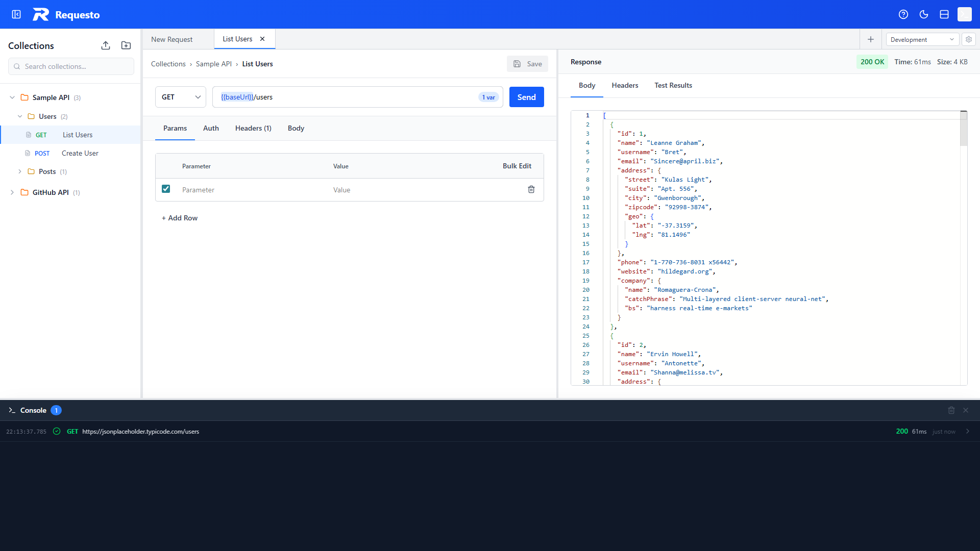Toggle dark mode with the moon icon
980x551 pixels.
tap(924, 14)
